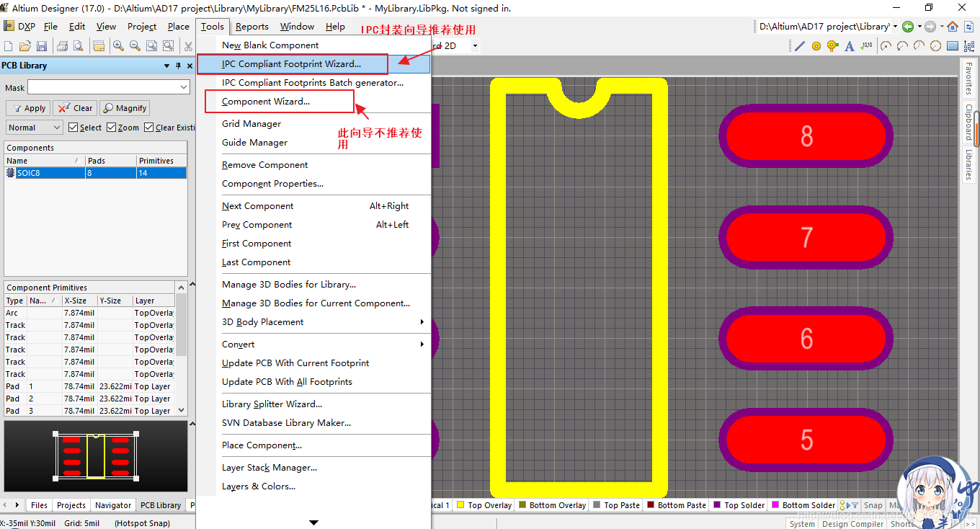Select the Place Pad tool

coord(816,46)
